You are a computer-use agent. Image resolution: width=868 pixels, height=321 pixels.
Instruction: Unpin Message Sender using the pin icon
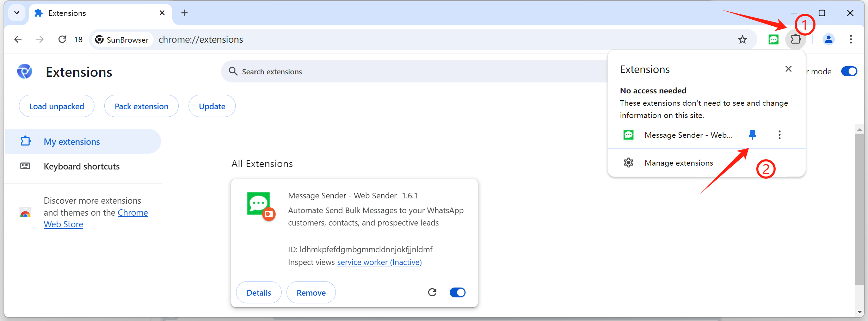pos(752,135)
